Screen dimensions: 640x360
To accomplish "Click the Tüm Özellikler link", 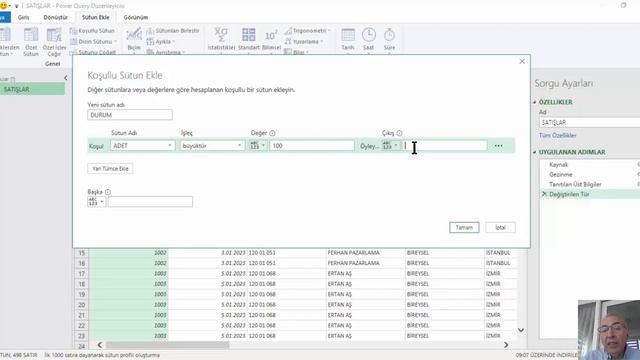I will click(558, 136).
